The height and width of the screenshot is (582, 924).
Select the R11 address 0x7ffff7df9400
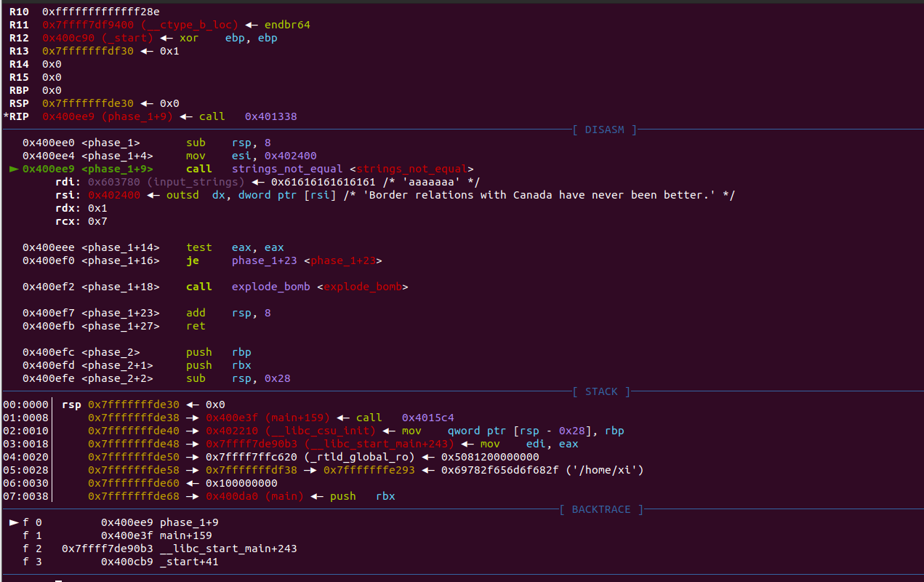[x=88, y=25]
